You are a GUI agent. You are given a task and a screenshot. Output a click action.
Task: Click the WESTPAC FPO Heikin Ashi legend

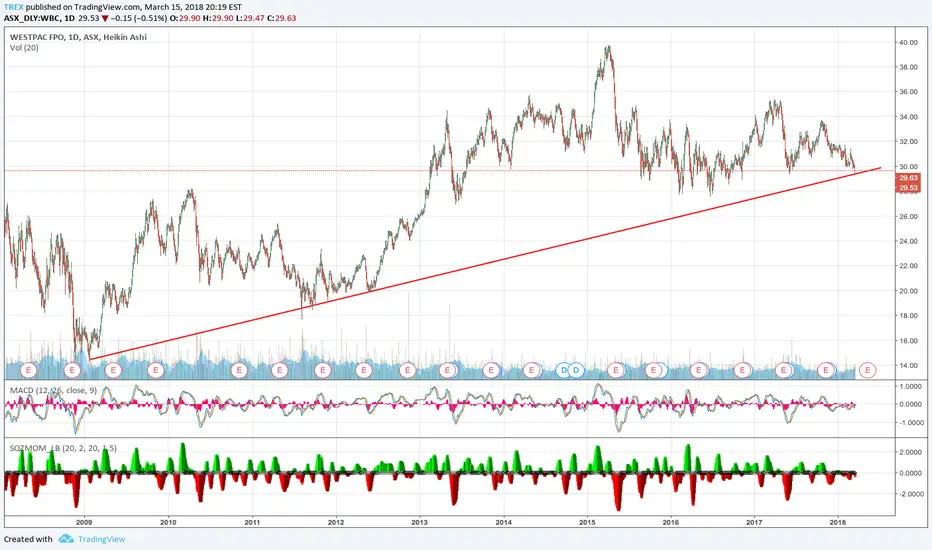(x=78, y=37)
